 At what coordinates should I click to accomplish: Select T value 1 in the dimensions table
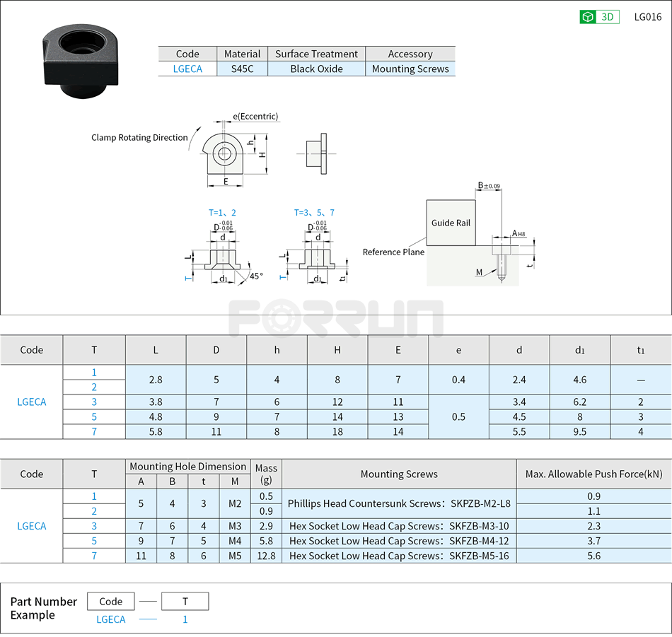[94, 373]
